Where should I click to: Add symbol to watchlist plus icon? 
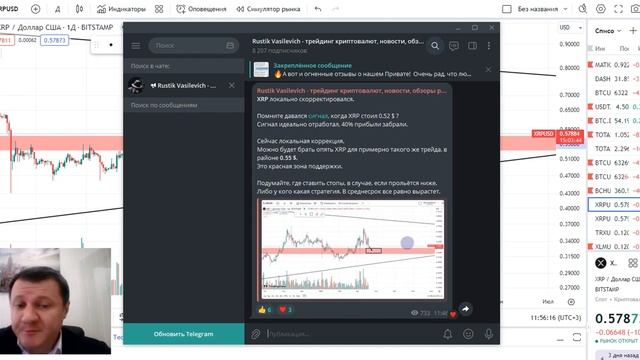click(x=633, y=31)
